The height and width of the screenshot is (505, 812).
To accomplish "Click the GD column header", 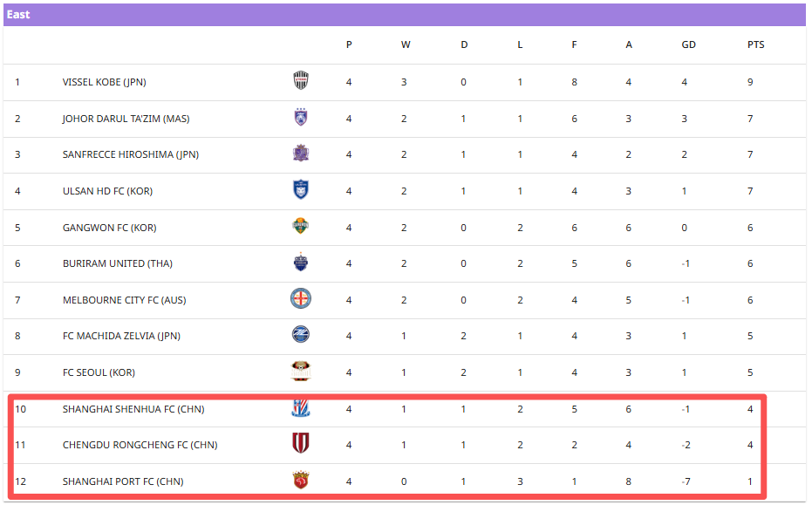I will pos(688,44).
